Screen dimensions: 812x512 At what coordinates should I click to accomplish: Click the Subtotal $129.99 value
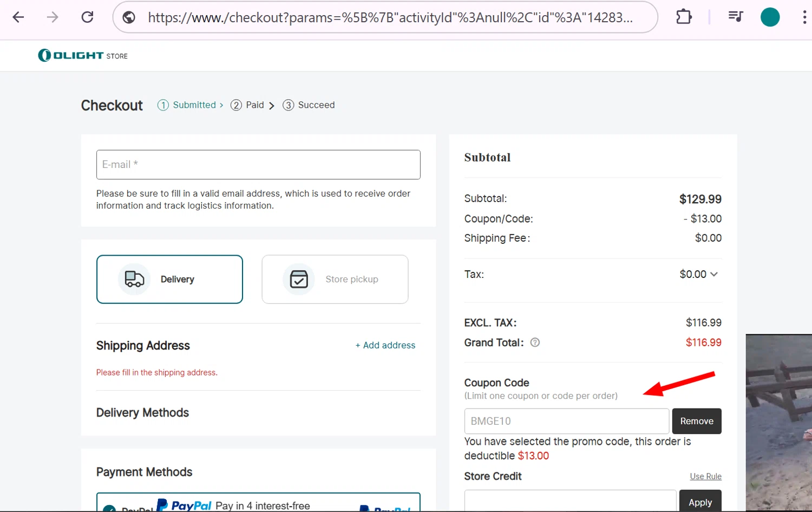coord(700,199)
